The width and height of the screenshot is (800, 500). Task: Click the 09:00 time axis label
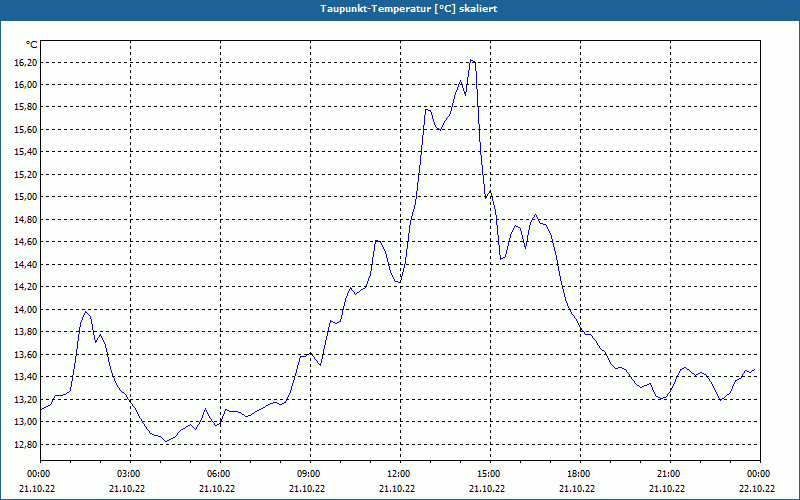(310, 474)
